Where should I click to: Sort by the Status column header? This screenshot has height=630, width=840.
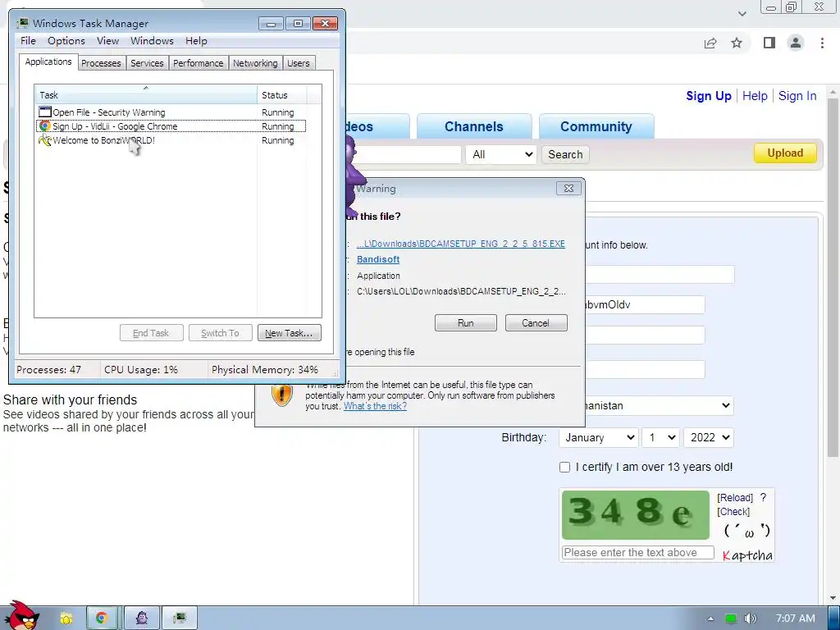pos(282,95)
